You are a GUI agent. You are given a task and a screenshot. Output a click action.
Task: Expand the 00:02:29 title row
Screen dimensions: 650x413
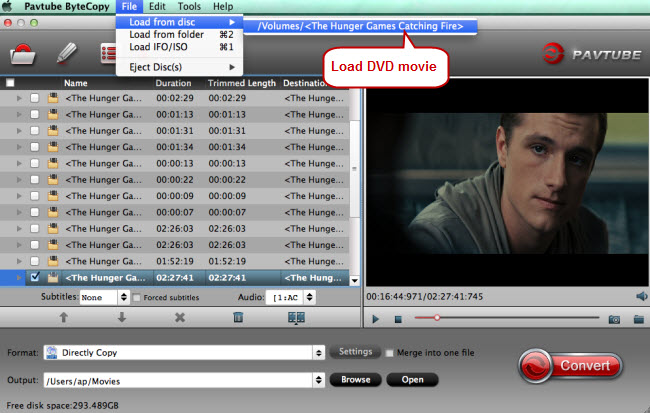[x=19, y=98]
